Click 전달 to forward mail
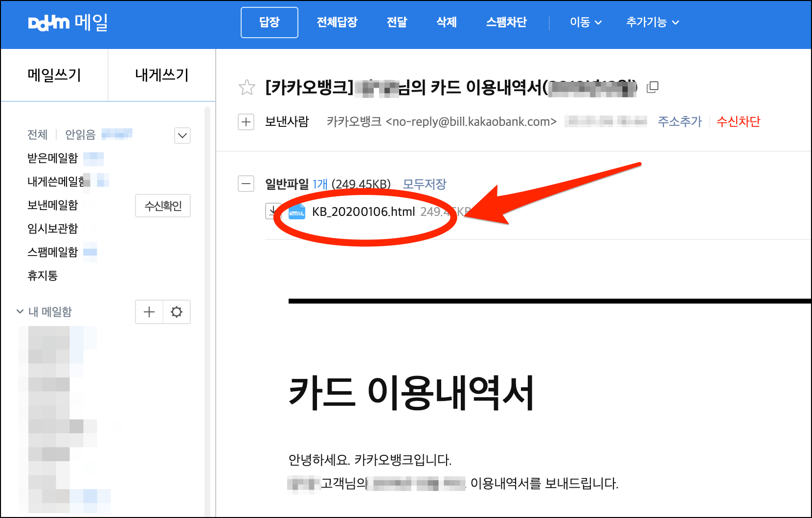The width and height of the screenshot is (812, 518). 397,23
